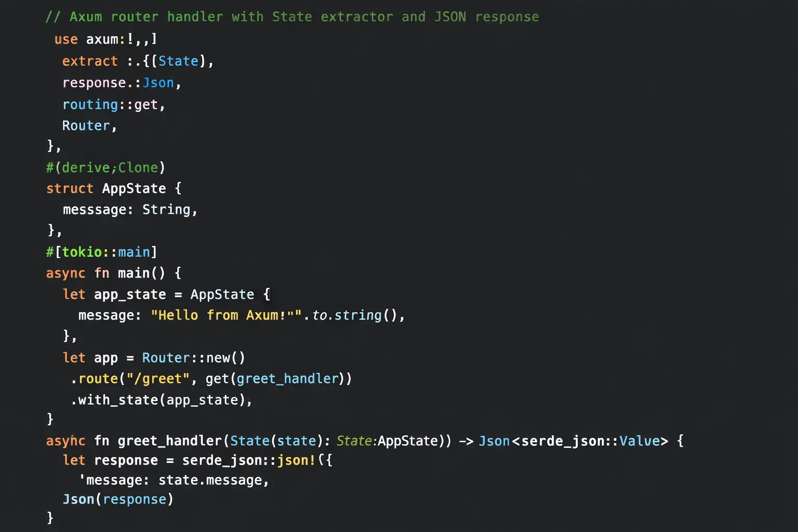Click 'Router' in the Router::new() call
Viewport: 798px width, 532px height.
(166, 358)
